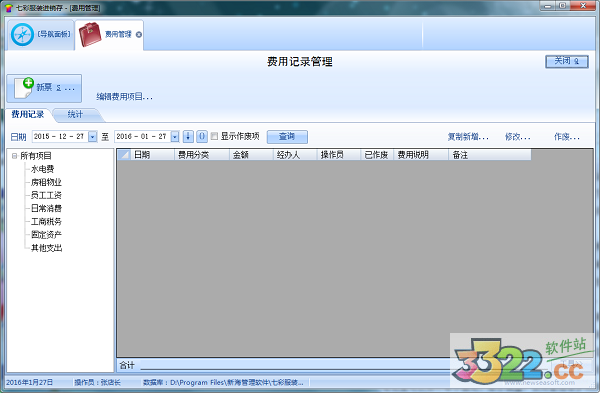
Task: Switch to the 统计 tab
Action: 75,114
